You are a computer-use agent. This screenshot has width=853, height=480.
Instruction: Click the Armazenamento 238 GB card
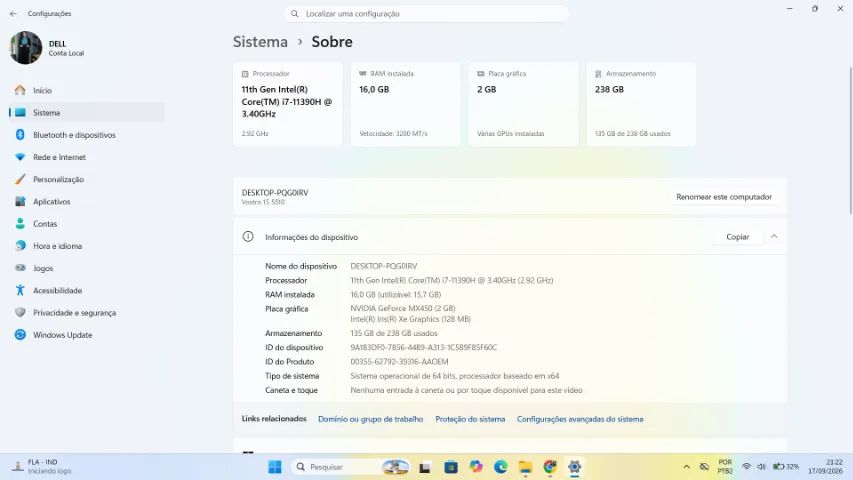coord(641,104)
